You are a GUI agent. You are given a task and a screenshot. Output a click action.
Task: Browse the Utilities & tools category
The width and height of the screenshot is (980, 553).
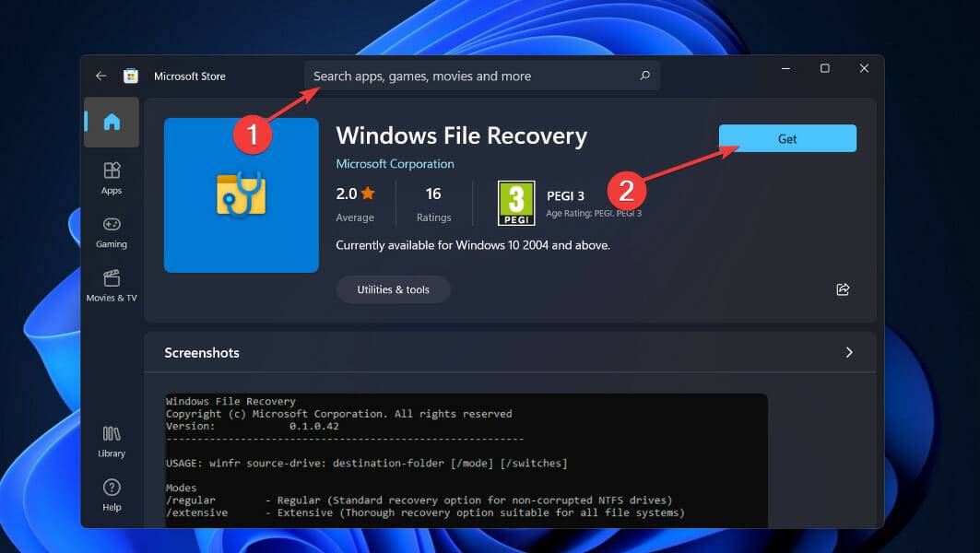[x=393, y=288]
